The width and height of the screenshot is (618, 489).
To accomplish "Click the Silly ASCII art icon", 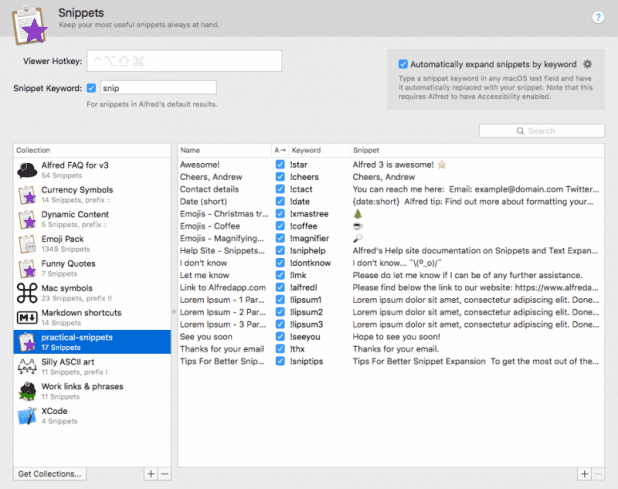I will 27,366.
